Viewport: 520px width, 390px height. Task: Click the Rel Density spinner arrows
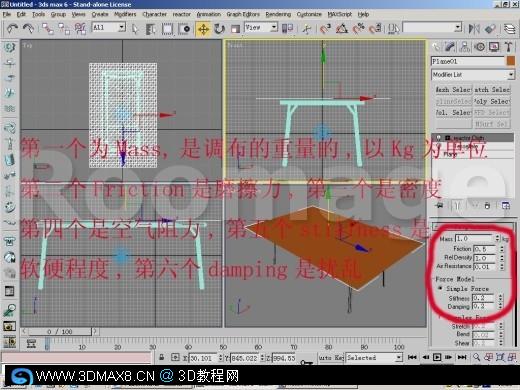[x=502, y=258]
